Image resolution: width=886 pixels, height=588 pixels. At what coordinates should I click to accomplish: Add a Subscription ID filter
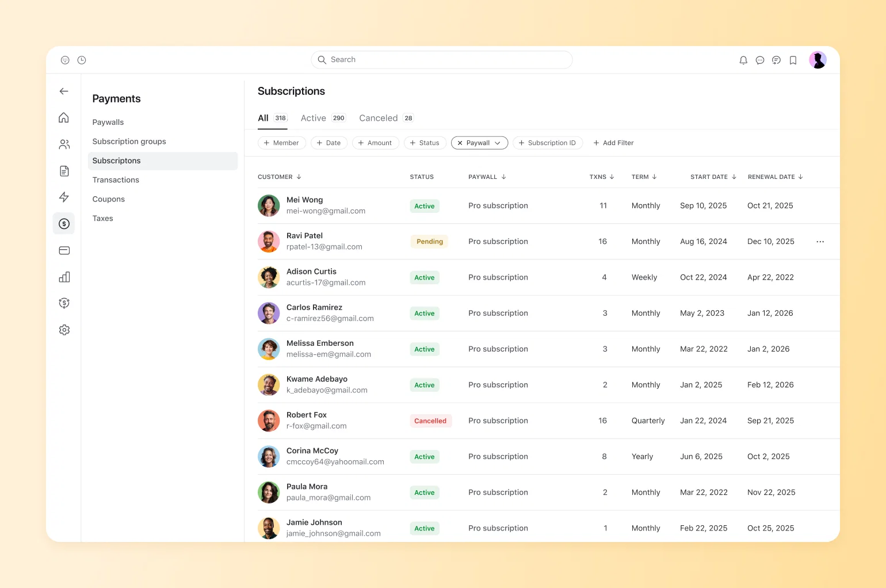[547, 143]
